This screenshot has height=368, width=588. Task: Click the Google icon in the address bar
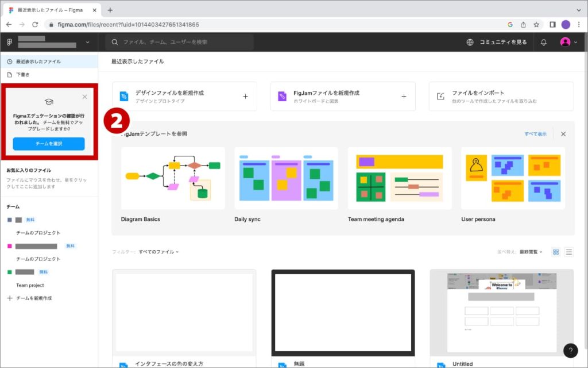(510, 25)
